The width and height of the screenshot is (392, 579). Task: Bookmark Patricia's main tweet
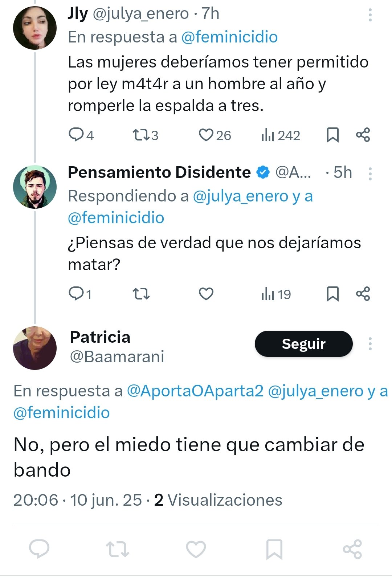(274, 549)
